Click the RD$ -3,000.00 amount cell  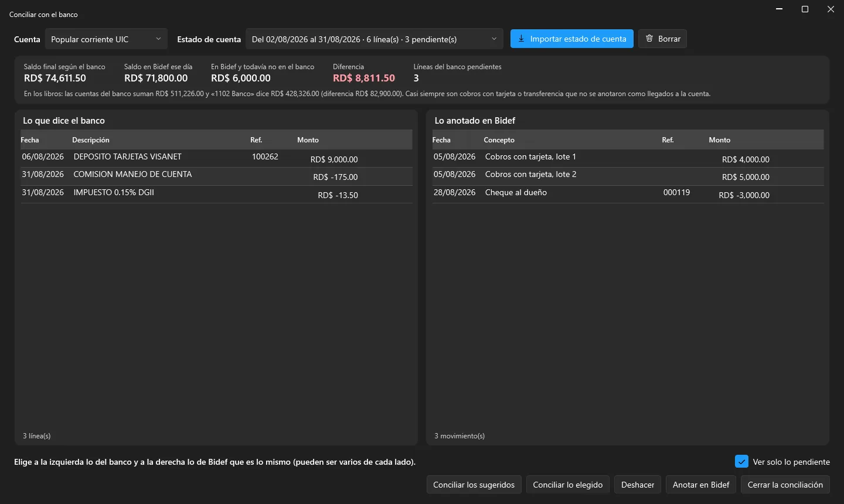[744, 195]
